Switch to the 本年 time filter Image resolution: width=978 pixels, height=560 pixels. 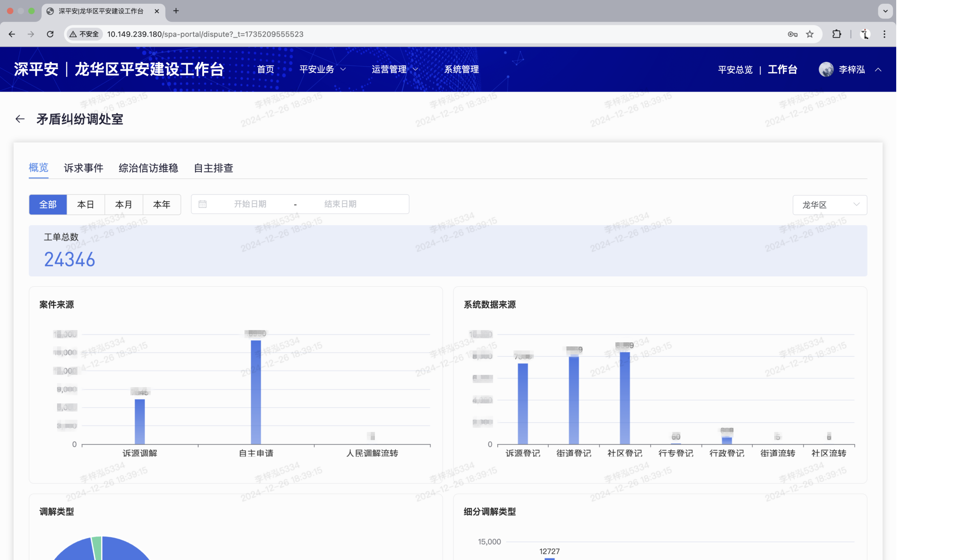pyautogui.click(x=162, y=204)
